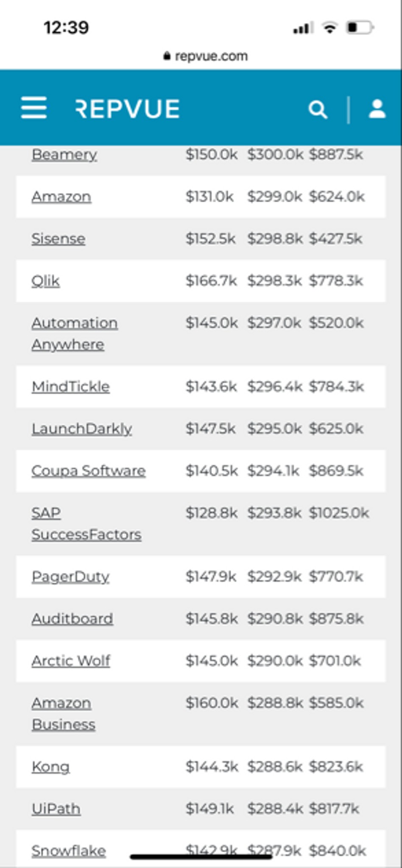Viewport: 402px width, 868px height.
Task: Open SAP SuccessFactors company page
Action: (87, 523)
